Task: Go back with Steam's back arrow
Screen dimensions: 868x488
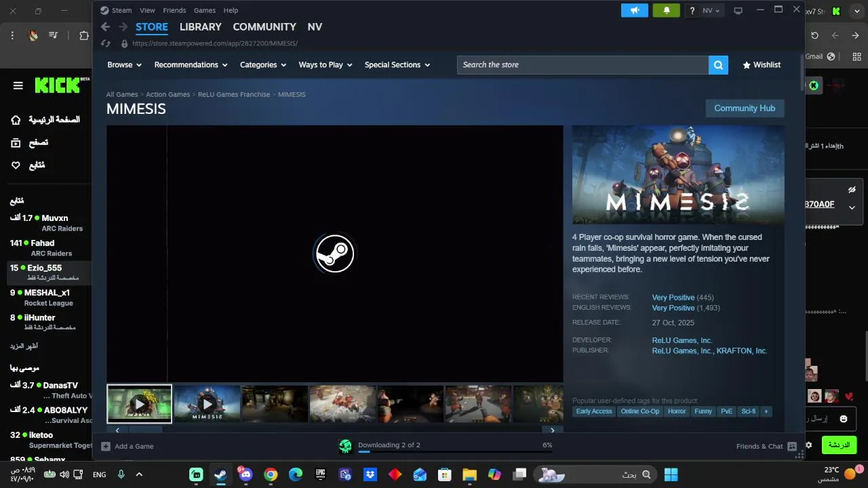Action: pyautogui.click(x=105, y=26)
